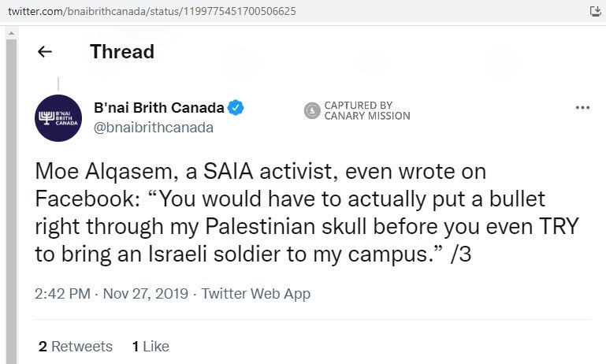This screenshot has height=364, width=606.
Task: Open the three-dot more options menu
Action: [582, 109]
